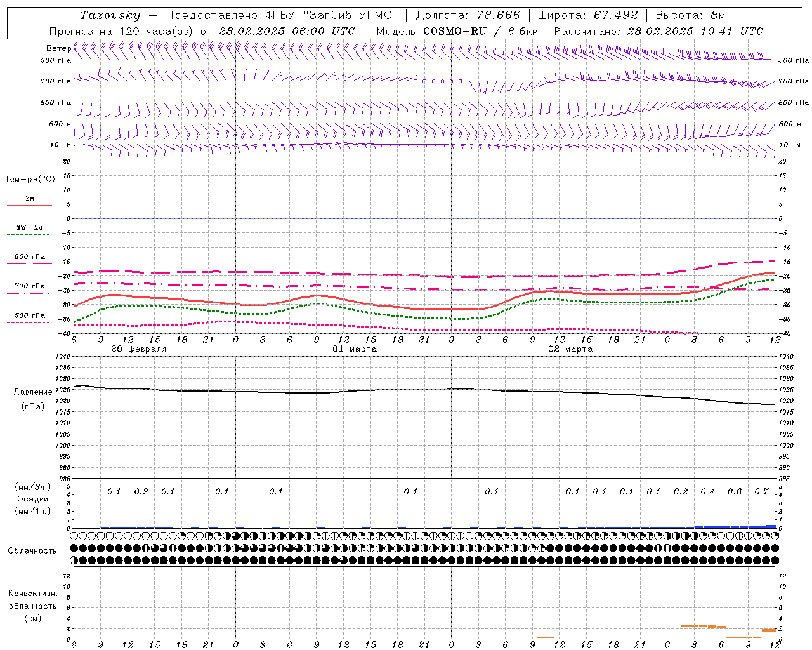The width and height of the screenshot is (812, 650).
Task: Click the 0.7 precipitation value
Action: [761, 492]
